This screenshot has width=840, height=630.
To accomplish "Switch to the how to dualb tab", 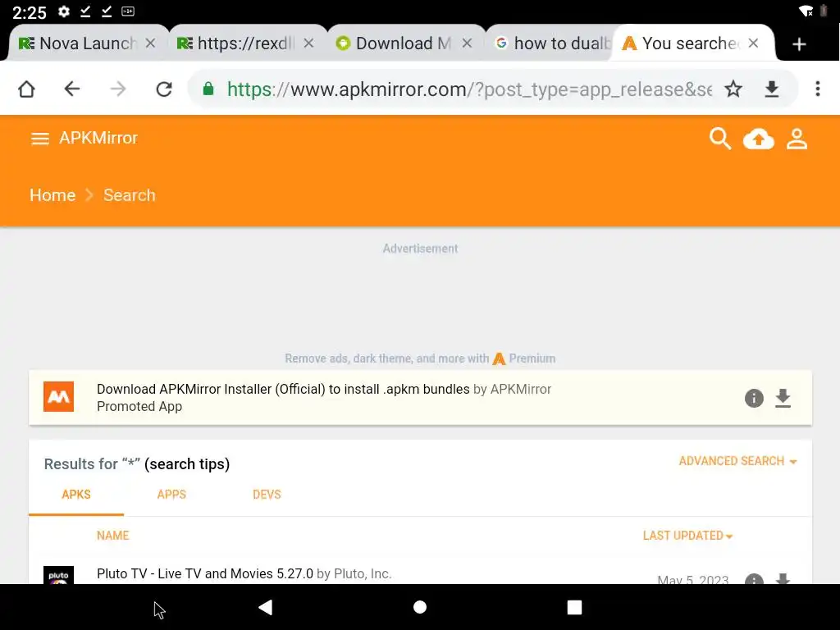I will (553, 43).
